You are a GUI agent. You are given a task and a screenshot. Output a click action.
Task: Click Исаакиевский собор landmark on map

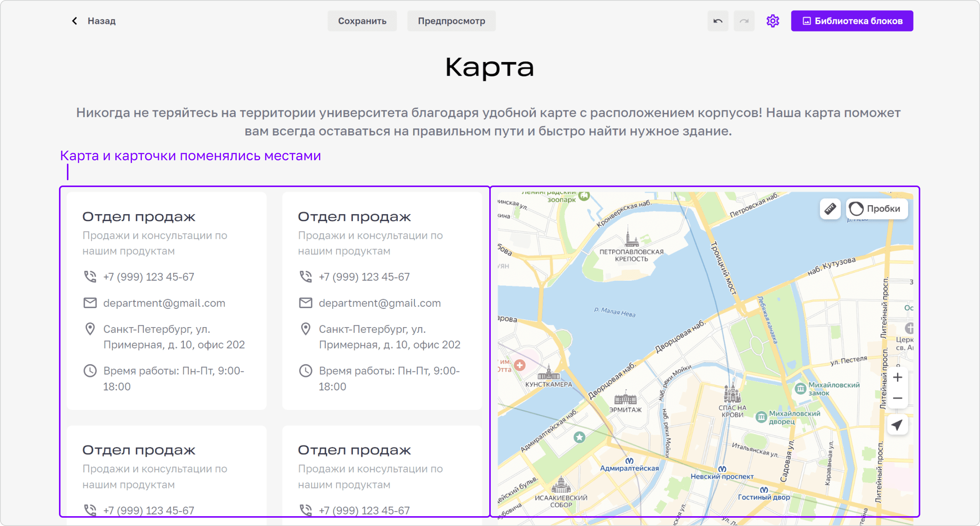pos(561,491)
